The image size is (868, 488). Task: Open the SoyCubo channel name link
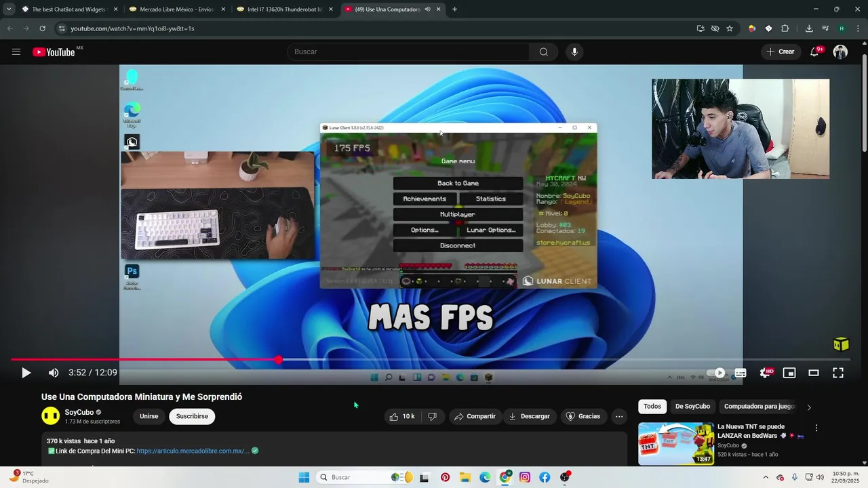click(x=79, y=412)
